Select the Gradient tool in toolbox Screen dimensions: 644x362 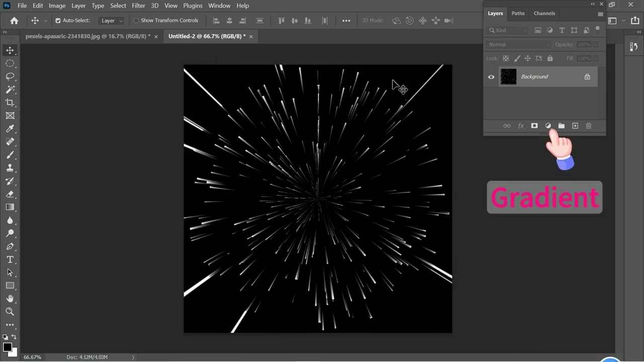pos(10,207)
